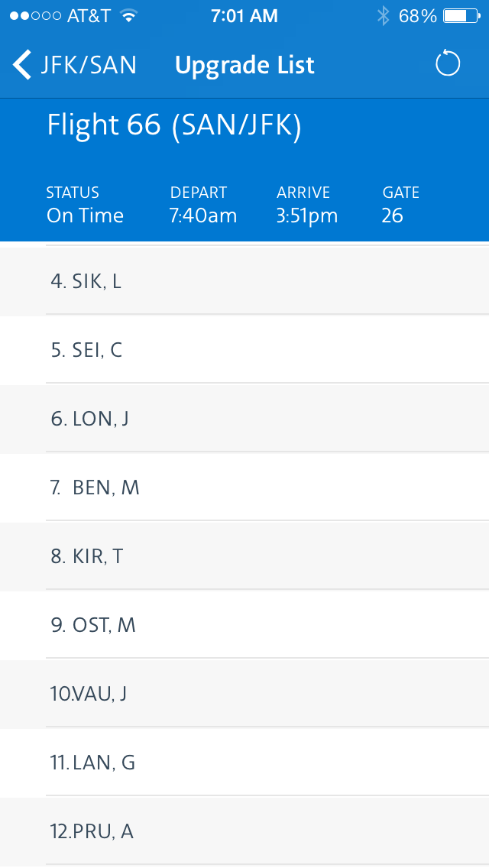Tap the AT&T carrier signal dots
Image resolution: width=489 pixels, height=868 pixels.
coord(35,16)
